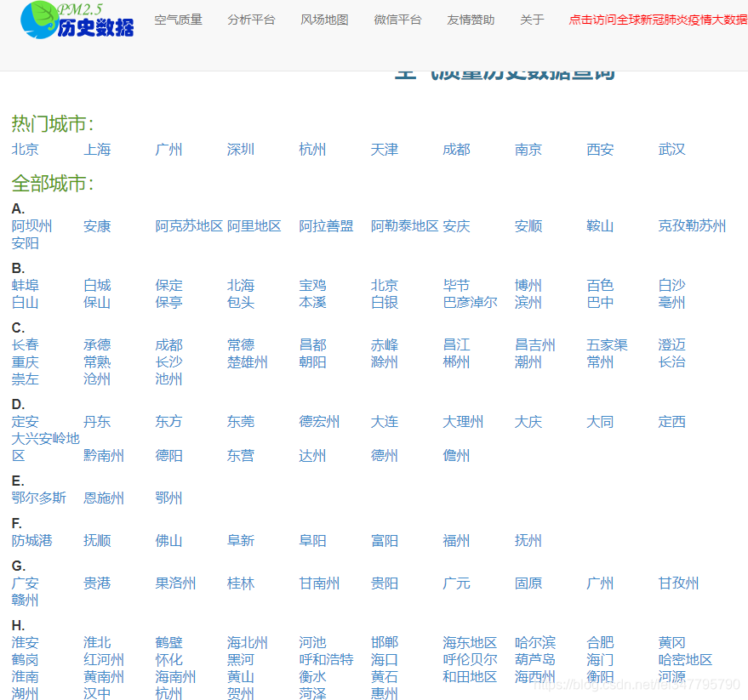The height and width of the screenshot is (700, 748).
Task: Open the 空气质量 menu item
Action: 180,20
